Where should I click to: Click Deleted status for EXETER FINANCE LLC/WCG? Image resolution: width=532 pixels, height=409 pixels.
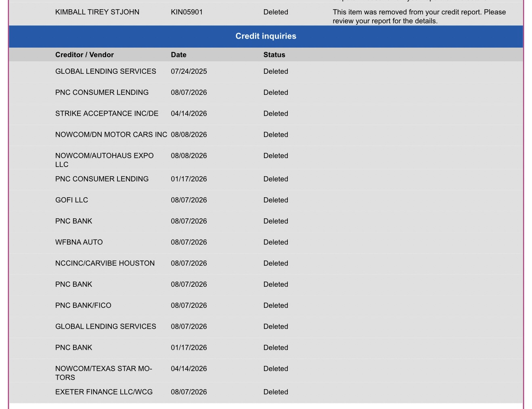(276, 392)
